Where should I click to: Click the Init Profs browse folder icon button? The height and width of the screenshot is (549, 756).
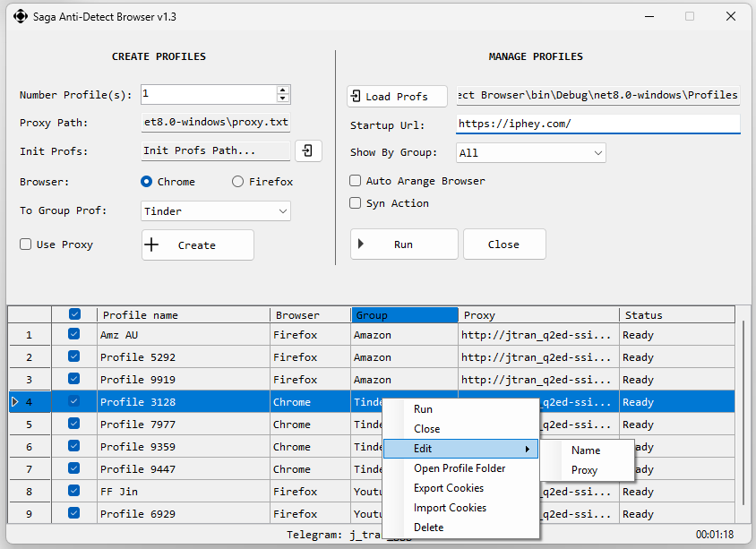(308, 150)
